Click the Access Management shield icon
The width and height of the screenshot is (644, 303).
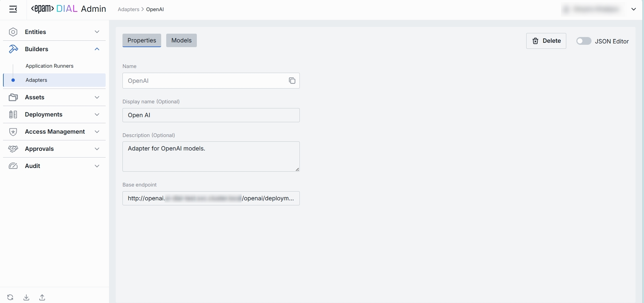(13, 132)
